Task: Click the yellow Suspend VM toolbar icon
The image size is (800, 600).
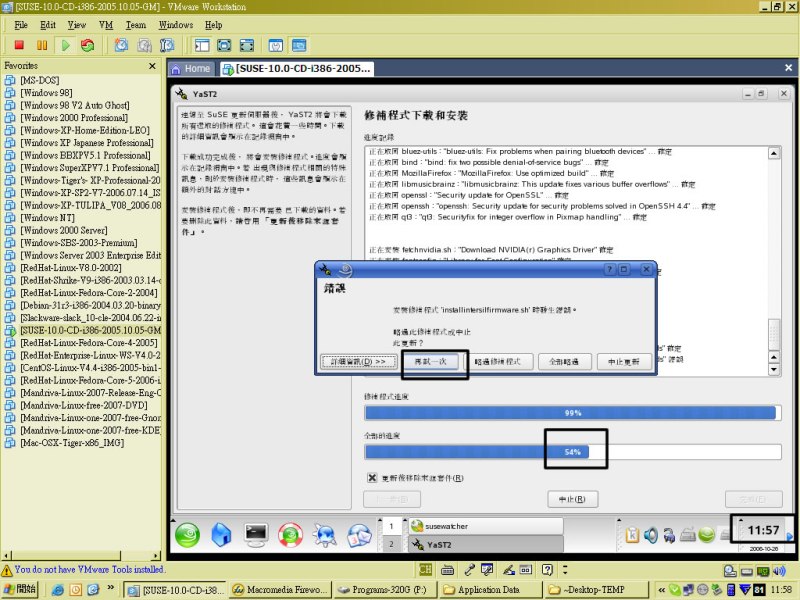Action: 42,45
